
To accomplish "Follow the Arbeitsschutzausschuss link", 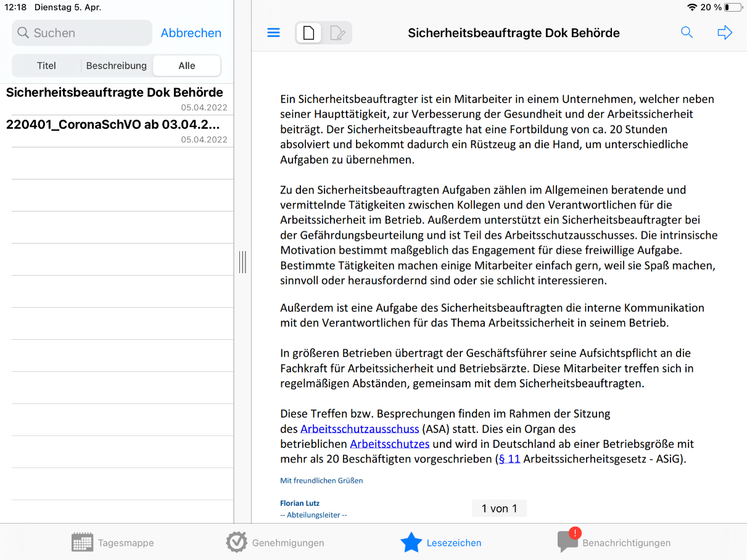I will (360, 429).
